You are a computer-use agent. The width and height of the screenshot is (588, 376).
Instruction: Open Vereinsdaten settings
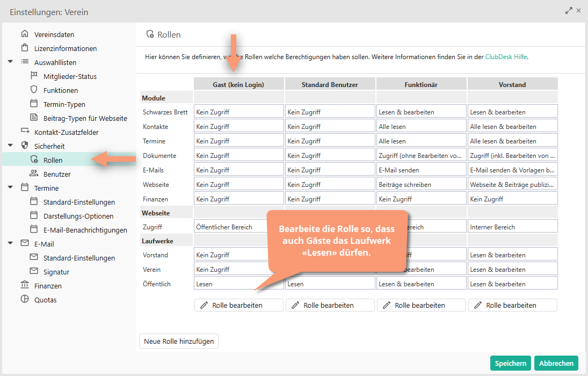tap(54, 34)
